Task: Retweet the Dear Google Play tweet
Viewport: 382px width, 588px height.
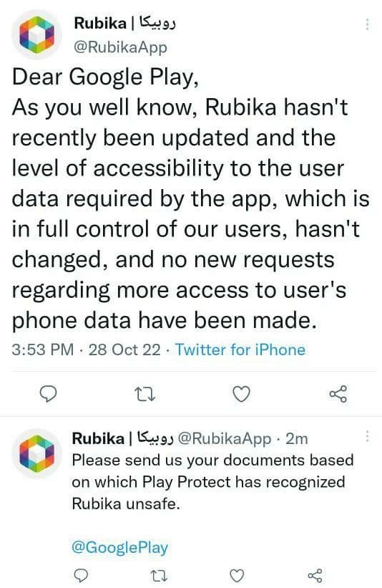Action: tap(145, 395)
